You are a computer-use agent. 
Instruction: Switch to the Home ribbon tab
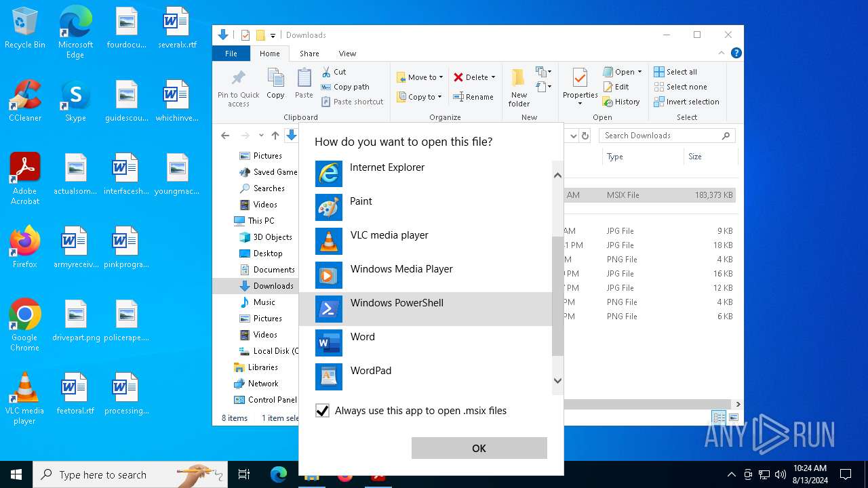269,54
